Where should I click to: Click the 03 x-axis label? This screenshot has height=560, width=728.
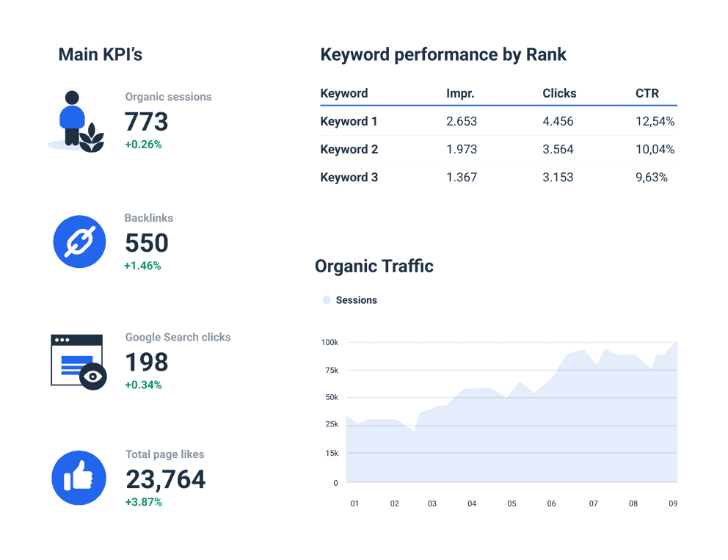(x=432, y=503)
